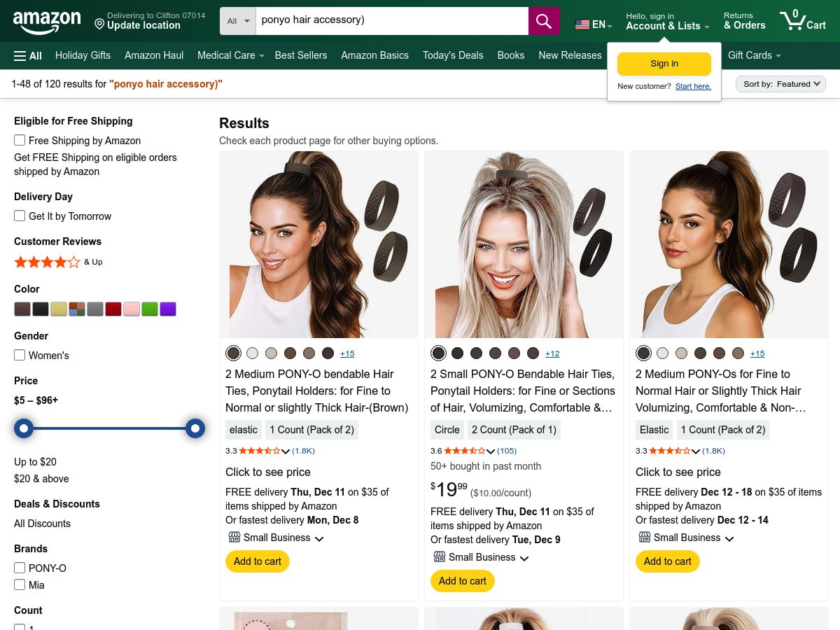Image resolution: width=840 pixels, height=630 pixels.
Task: Tick the PONY-O brand checkbox
Action: pyautogui.click(x=20, y=568)
